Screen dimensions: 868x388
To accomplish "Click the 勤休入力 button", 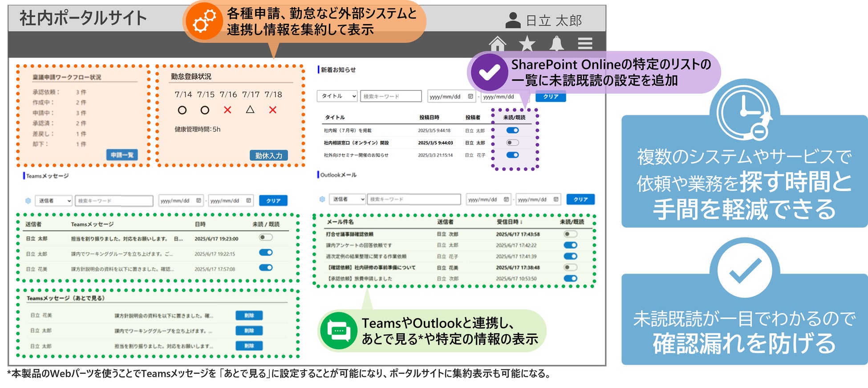I will click(x=268, y=155).
